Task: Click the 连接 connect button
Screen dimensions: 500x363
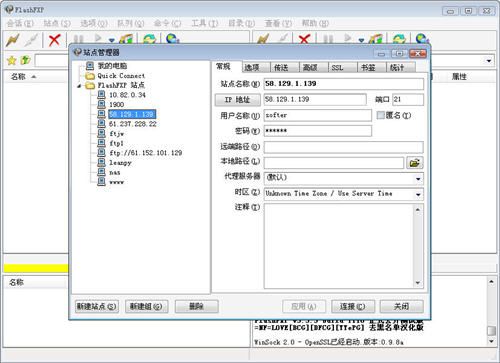Action: (x=353, y=306)
